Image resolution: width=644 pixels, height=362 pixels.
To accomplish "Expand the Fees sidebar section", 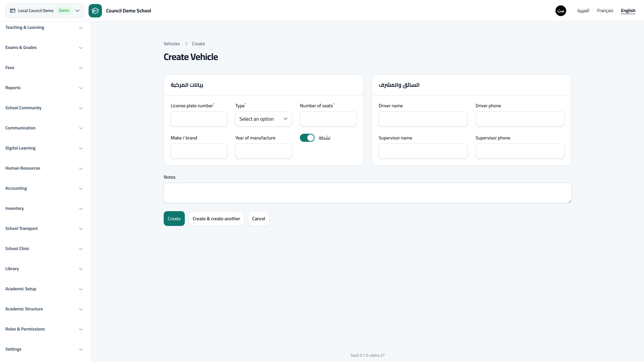I will coord(44,68).
